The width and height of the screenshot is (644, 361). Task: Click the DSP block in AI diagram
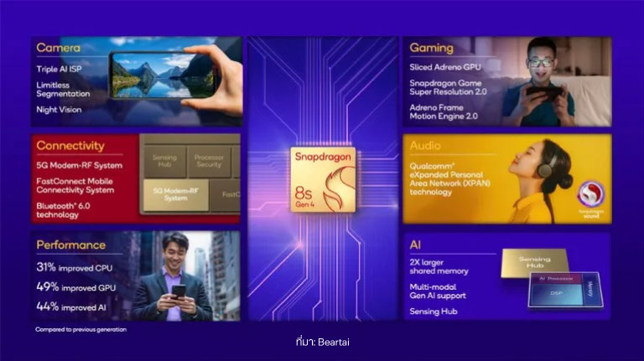[x=557, y=293]
